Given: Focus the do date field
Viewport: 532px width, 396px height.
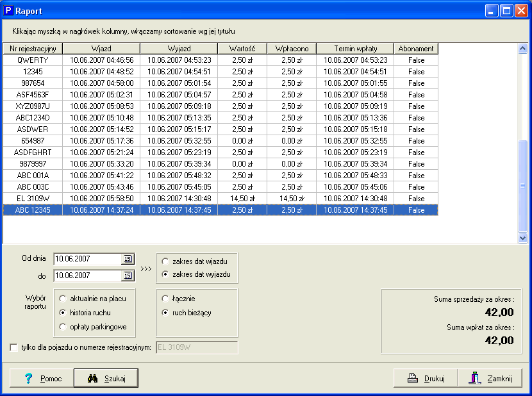Looking at the screenshot, I should pyautogui.click(x=88, y=276).
